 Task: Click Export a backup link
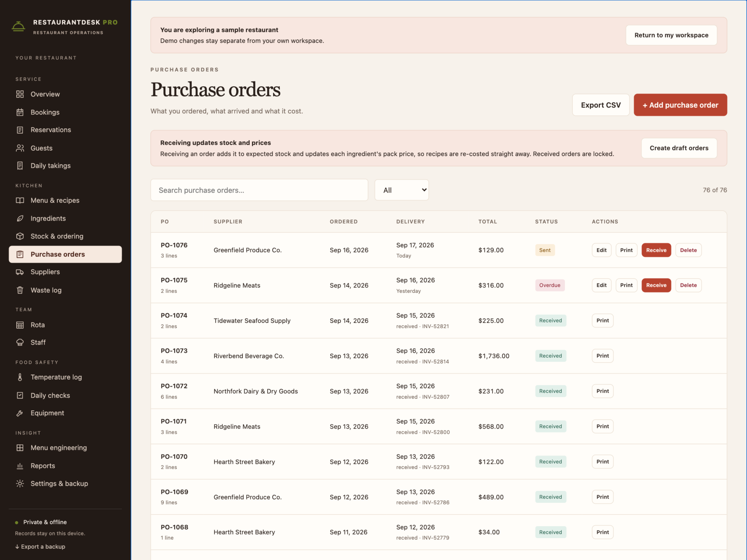(x=40, y=547)
